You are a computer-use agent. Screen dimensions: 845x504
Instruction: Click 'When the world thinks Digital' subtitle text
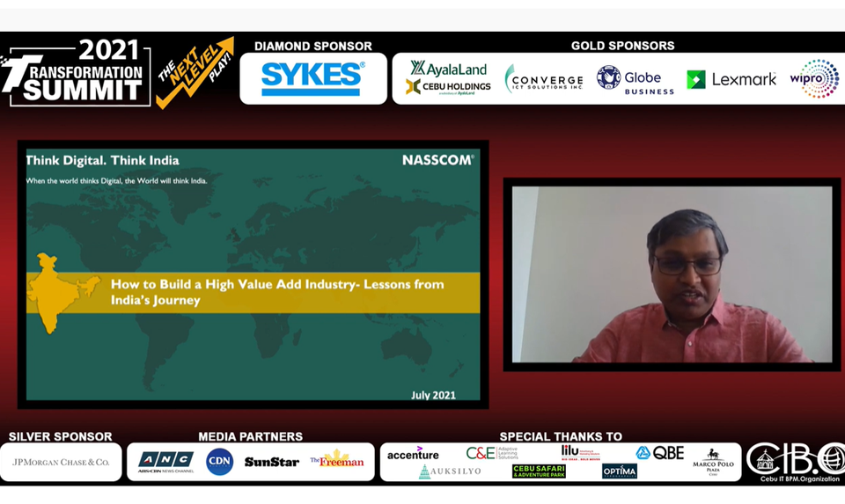116,181
